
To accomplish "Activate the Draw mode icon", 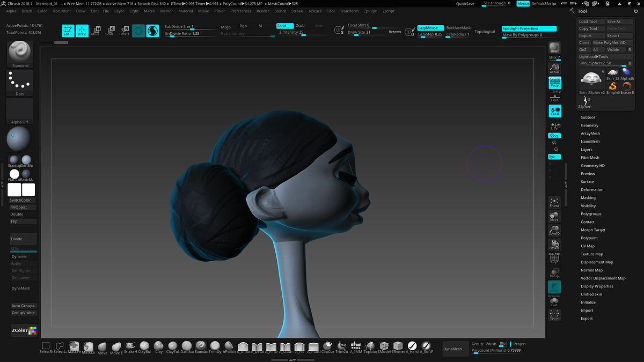I will click(82, 31).
